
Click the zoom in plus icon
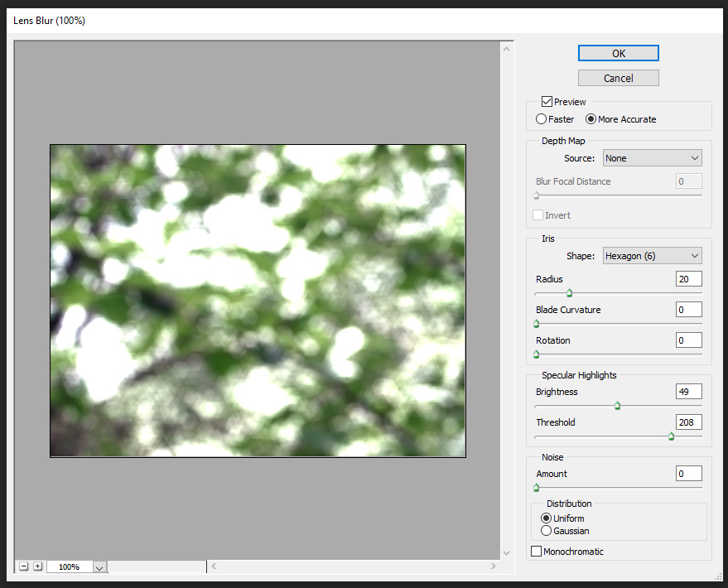(37, 566)
